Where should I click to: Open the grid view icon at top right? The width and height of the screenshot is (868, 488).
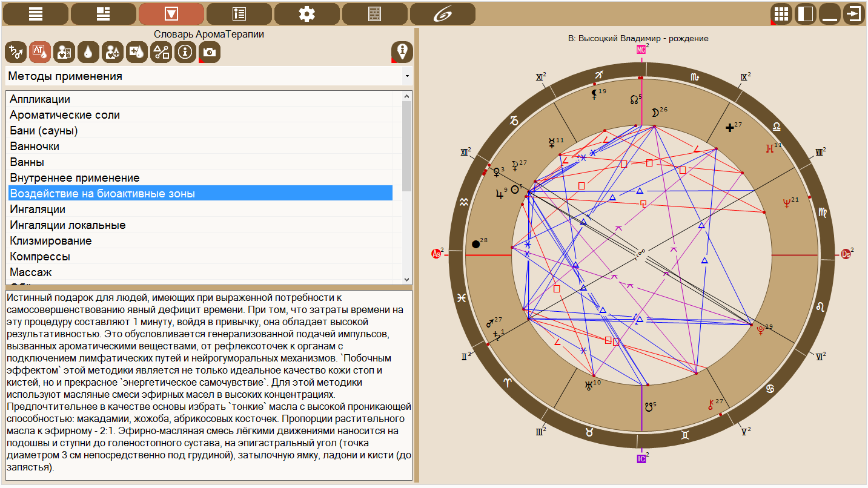point(781,14)
